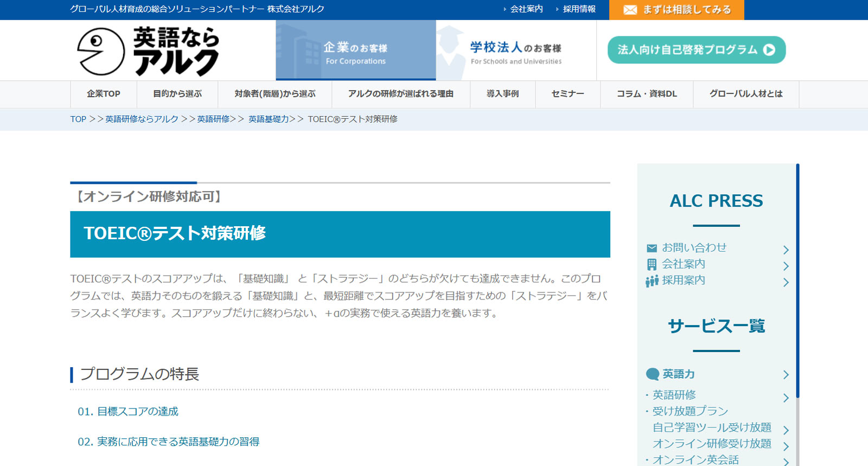Click the speech bubble icon beside 英語力

(653, 374)
